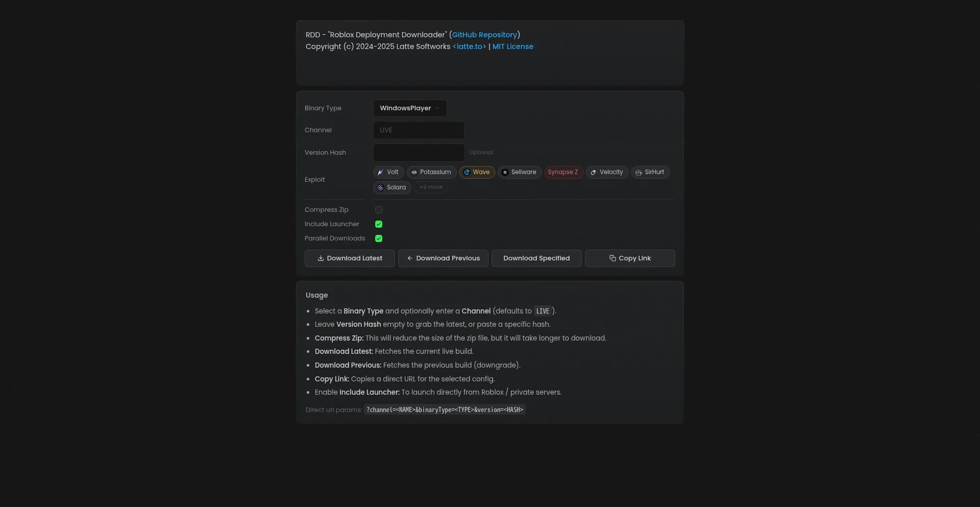Disable the Parallel Downloads checkbox
This screenshot has width=980, height=507.
(x=379, y=238)
